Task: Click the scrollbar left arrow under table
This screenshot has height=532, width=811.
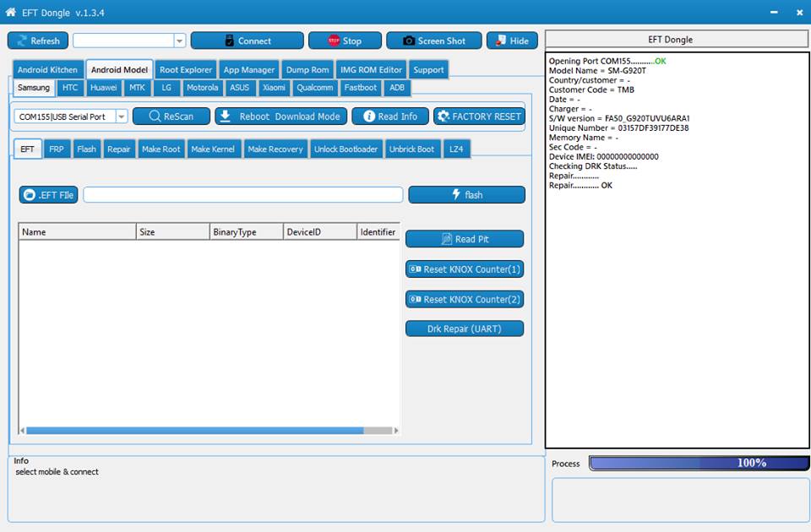Action: tap(22, 430)
